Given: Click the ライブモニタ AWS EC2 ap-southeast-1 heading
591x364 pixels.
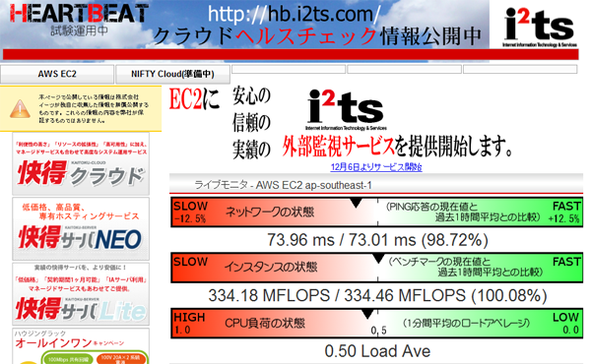Looking at the screenshot, I should click(283, 185).
